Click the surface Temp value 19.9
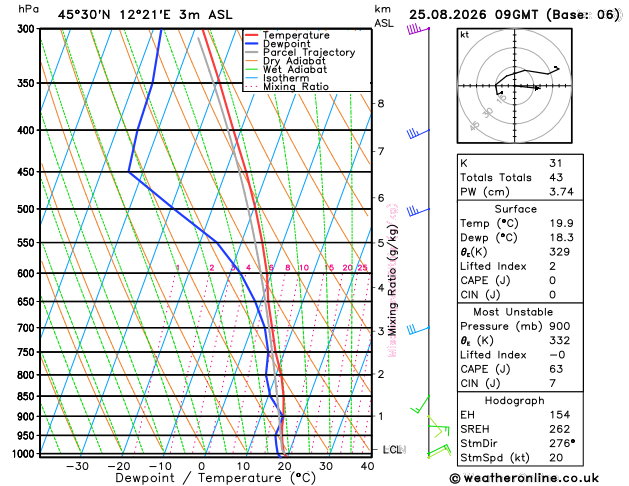629x486 pixels. (561, 223)
